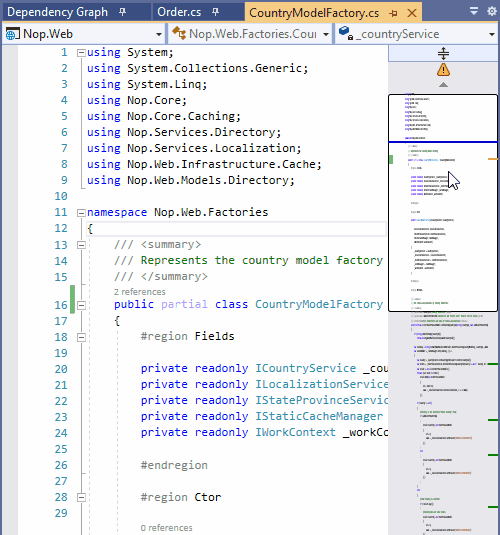500x535 pixels.
Task: Open the _countryService member dropdown
Action: 492,34
